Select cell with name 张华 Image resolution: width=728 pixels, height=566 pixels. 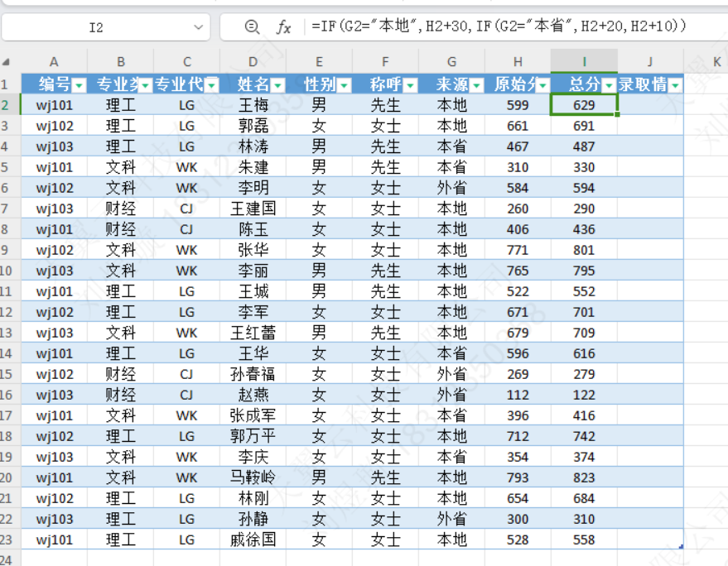(253, 250)
